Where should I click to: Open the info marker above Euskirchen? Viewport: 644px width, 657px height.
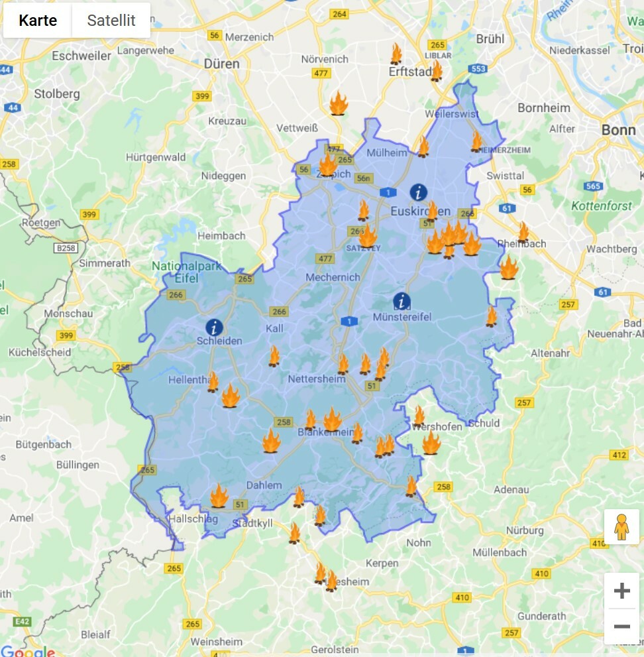(x=418, y=192)
